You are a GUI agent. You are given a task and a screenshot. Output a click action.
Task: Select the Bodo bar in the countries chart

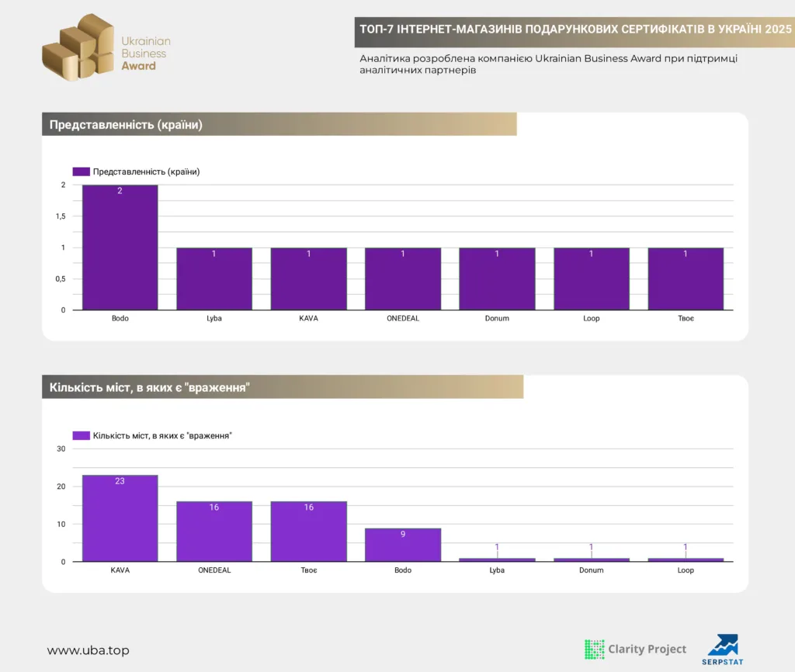pos(120,248)
